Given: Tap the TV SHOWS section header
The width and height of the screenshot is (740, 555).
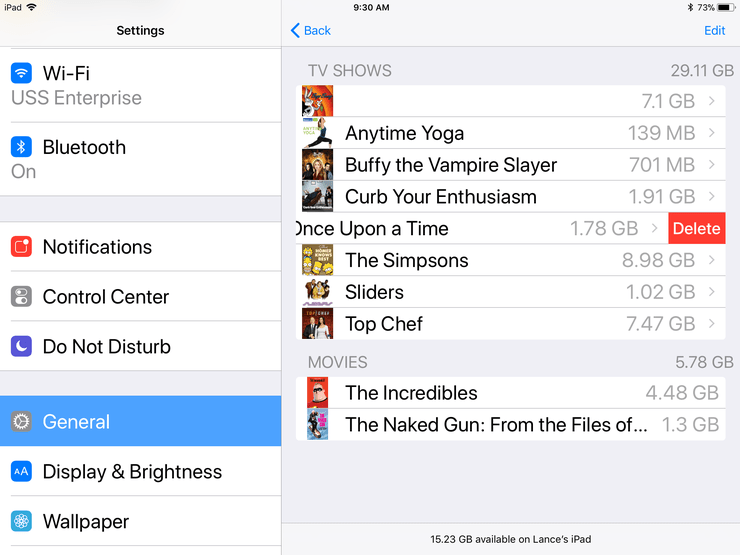Looking at the screenshot, I should [350, 71].
